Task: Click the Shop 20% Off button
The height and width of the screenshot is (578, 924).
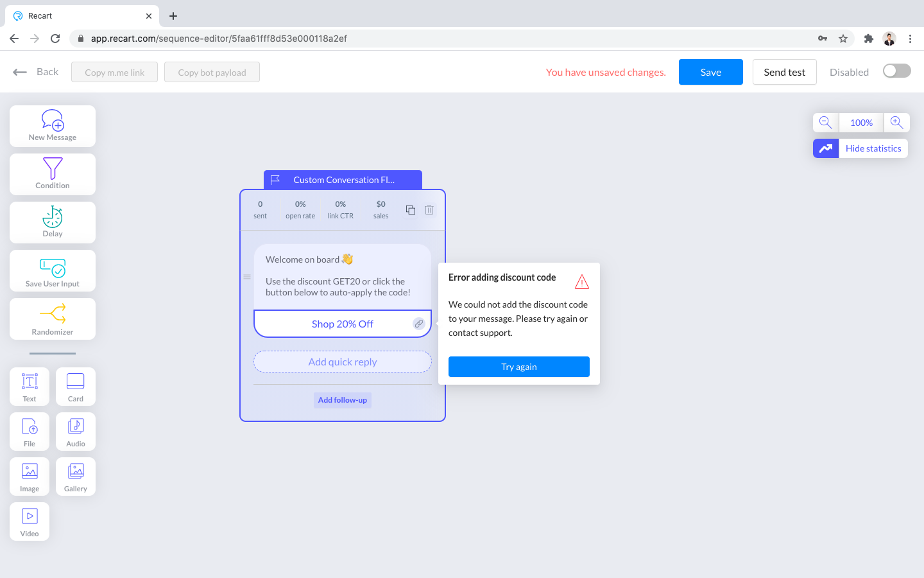Action: click(x=343, y=324)
